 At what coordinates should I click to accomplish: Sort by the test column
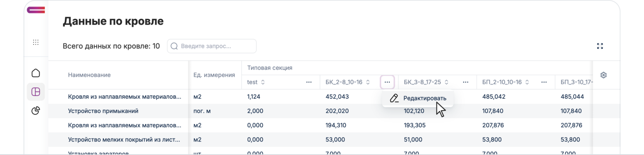(263, 82)
